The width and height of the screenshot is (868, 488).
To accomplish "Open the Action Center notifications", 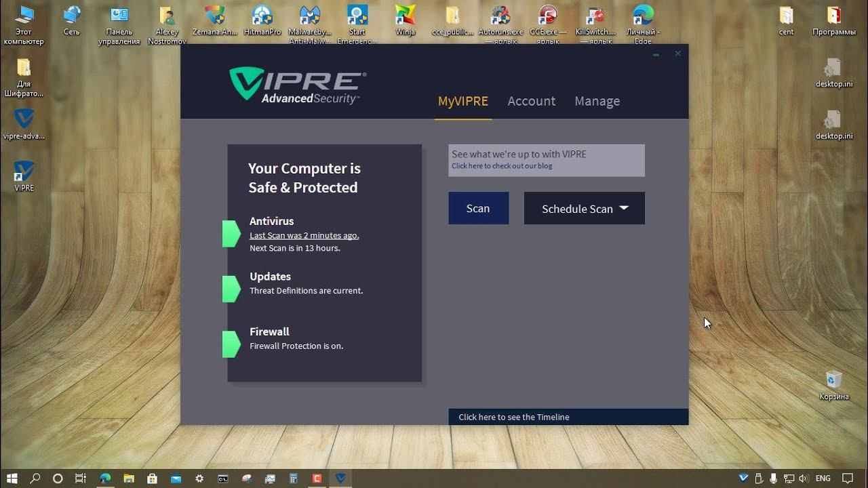I will point(848,478).
